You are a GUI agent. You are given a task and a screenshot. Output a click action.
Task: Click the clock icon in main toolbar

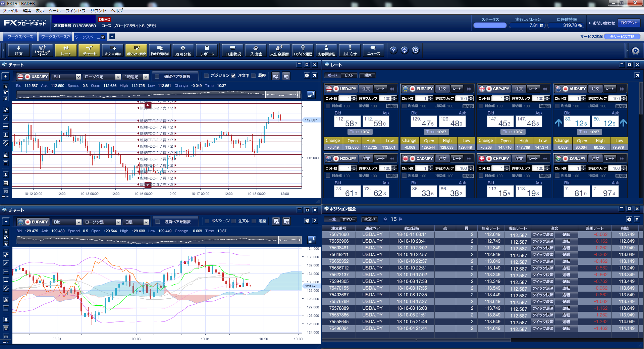[415, 50]
